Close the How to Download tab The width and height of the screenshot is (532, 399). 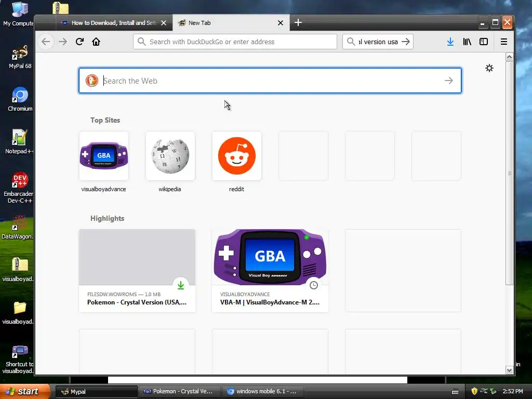click(164, 23)
